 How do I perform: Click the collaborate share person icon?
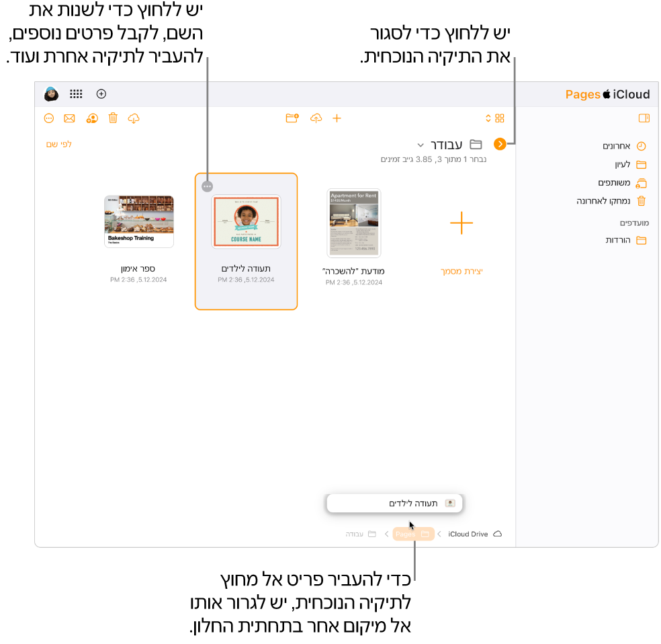92,118
